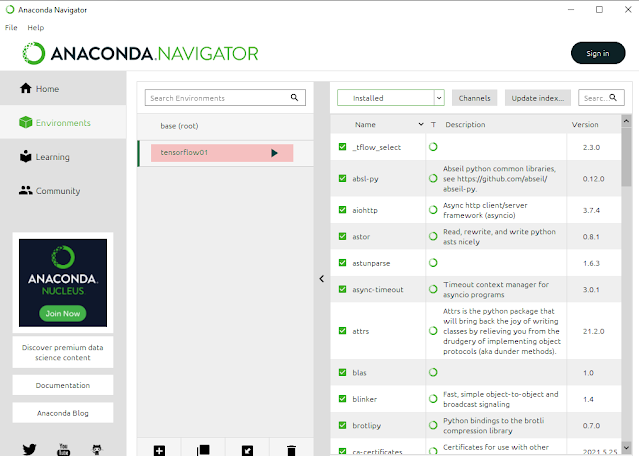The height and width of the screenshot is (456, 639).
Task: Click the search environments magnifier icon
Action: [294, 97]
